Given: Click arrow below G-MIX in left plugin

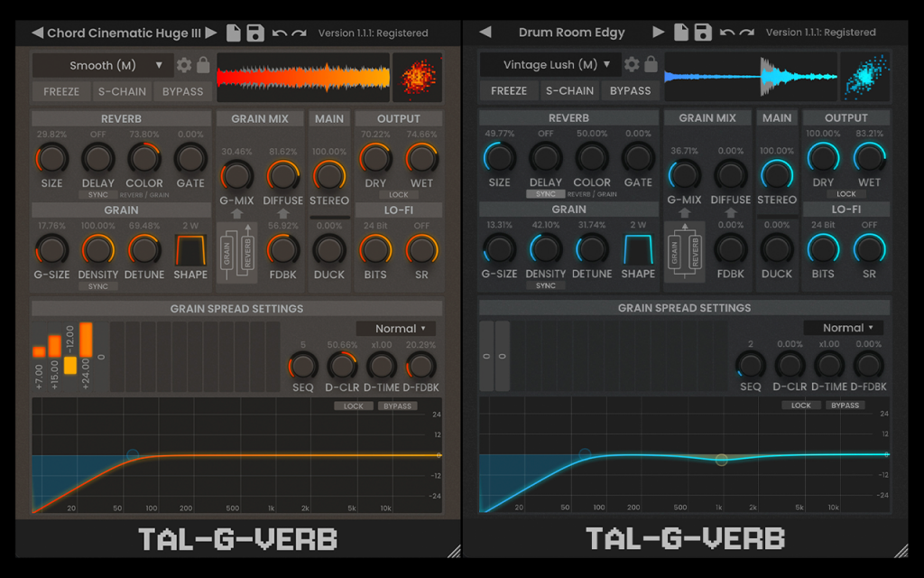Looking at the screenshot, I should [x=237, y=213].
